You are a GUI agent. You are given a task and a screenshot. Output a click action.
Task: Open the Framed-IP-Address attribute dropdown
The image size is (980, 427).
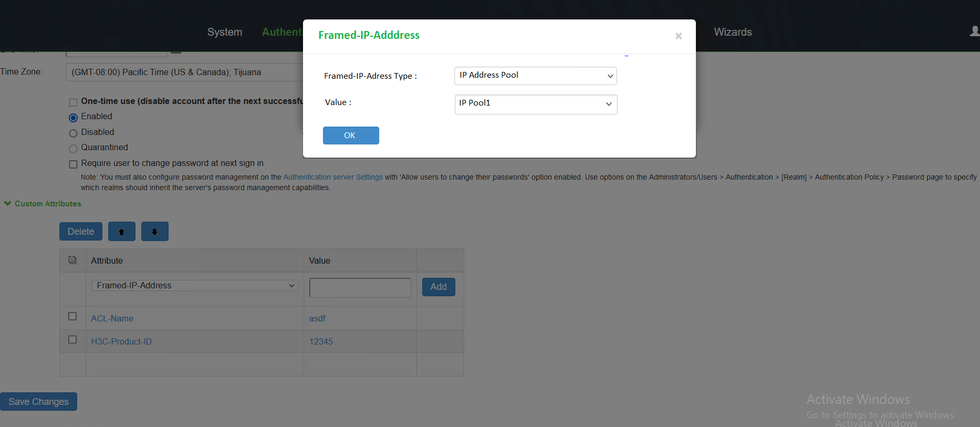(x=194, y=285)
